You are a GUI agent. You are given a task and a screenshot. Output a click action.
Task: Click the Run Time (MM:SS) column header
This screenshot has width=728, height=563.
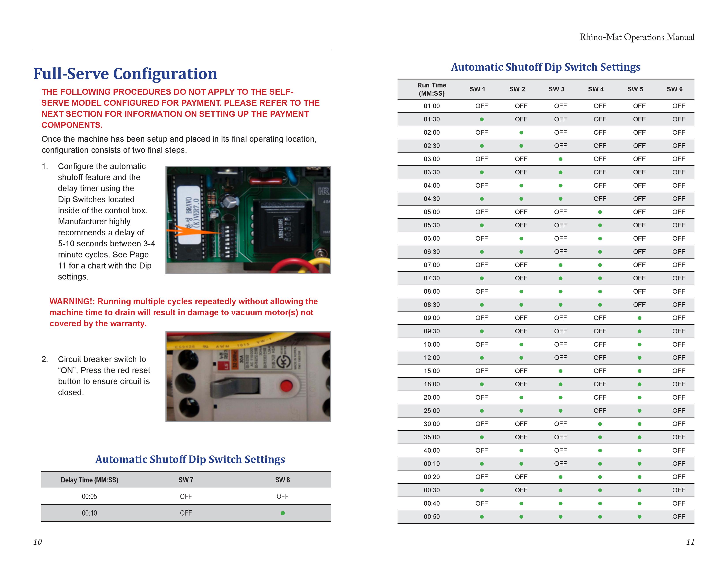click(x=432, y=89)
